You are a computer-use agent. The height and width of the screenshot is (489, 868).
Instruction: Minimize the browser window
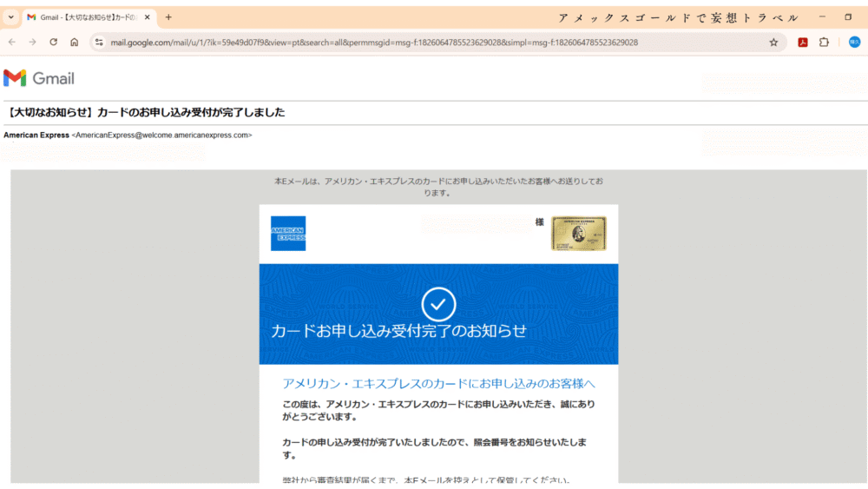822,17
